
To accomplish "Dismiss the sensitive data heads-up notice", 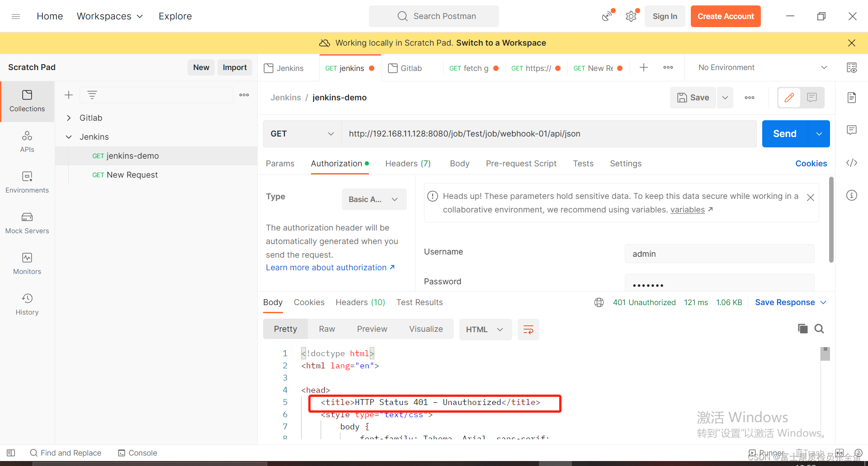I will (x=811, y=198).
